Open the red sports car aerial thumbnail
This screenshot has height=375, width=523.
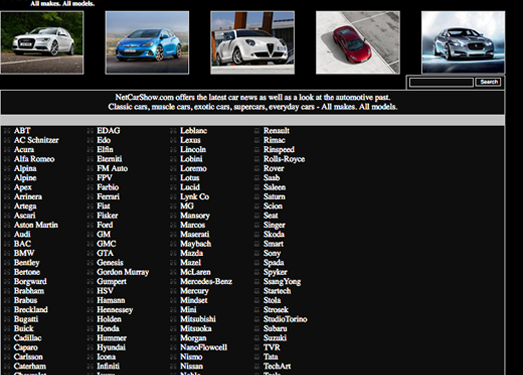pyautogui.click(x=358, y=42)
